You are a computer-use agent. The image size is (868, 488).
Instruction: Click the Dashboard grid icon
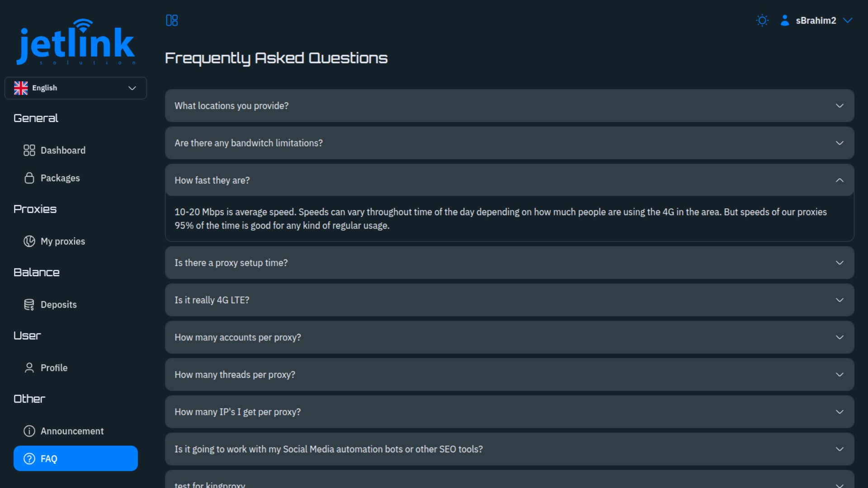pos(29,150)
